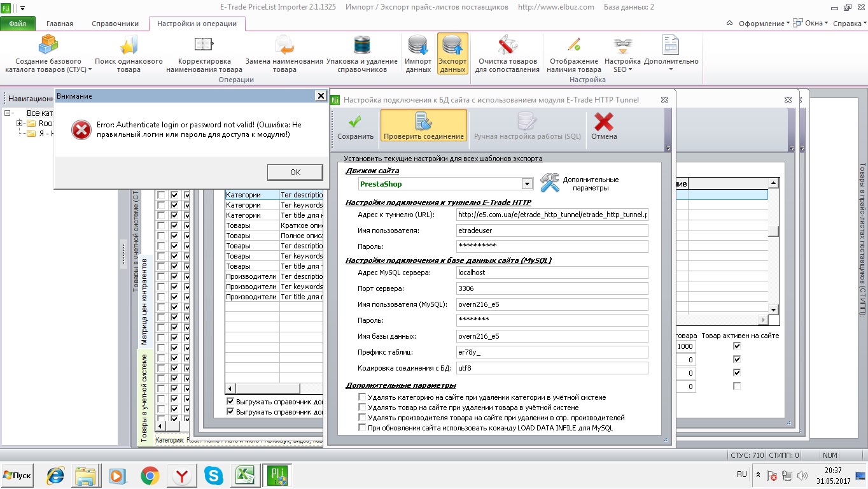Enable 'Удалять производителя товара на сайте' checkbox
The width and height of the screenshot is (868, 489).
point(362,418)
